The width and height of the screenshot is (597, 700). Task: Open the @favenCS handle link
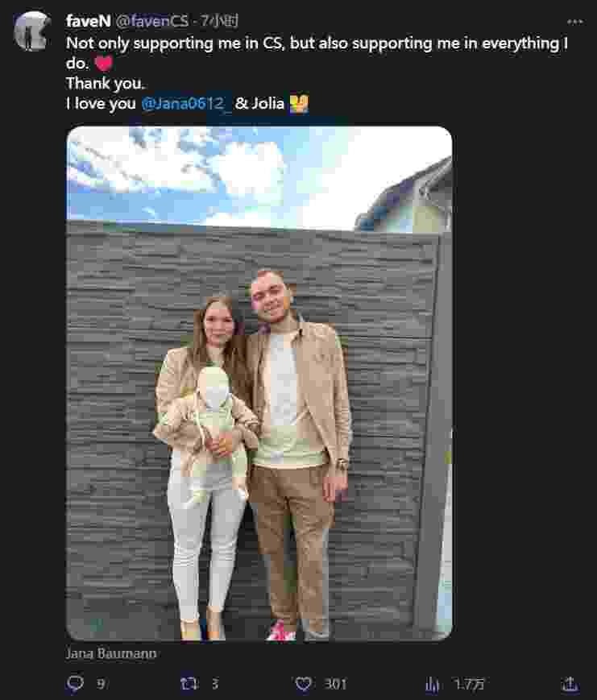151,21
